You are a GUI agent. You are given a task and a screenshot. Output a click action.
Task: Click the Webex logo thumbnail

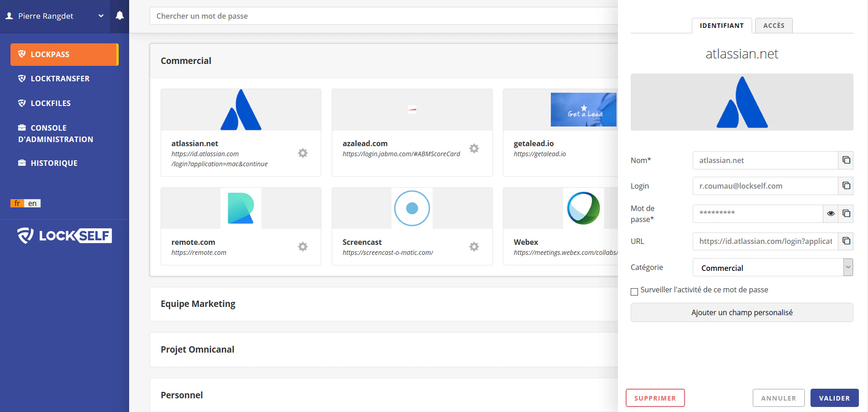(x=583, y=208)
